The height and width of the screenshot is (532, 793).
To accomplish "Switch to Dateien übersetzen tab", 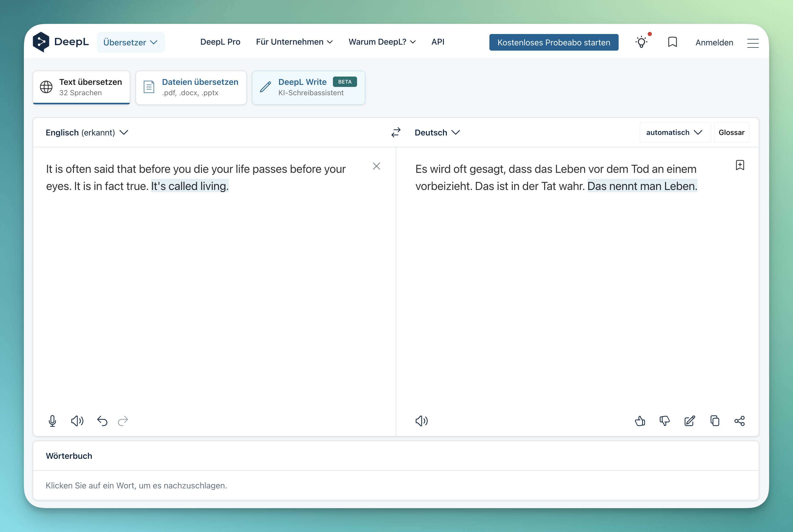I will [191, 87].
